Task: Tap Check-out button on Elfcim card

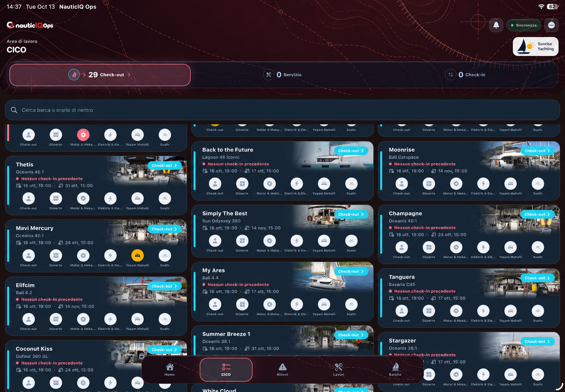Action: point(164,286)
